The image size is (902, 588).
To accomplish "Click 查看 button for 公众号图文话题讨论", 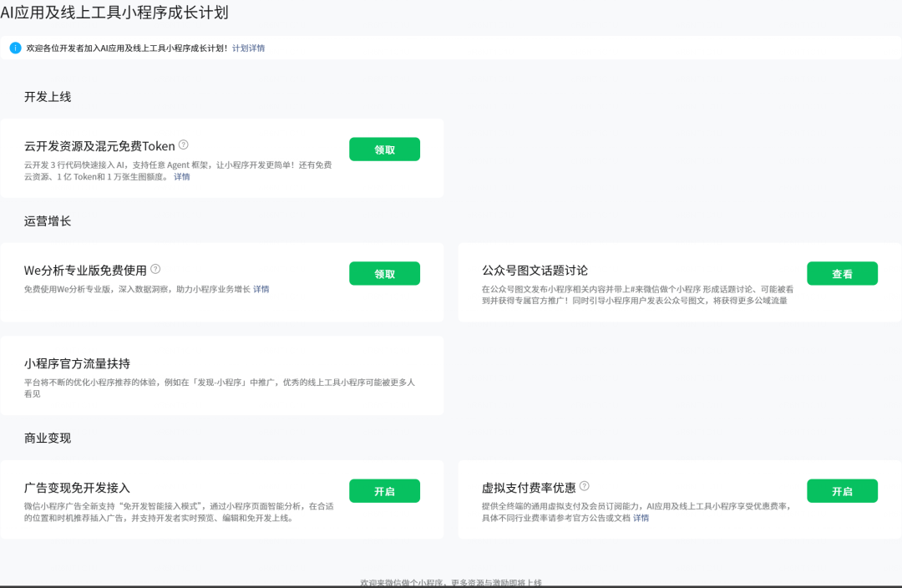I will [x=842, y=273].
